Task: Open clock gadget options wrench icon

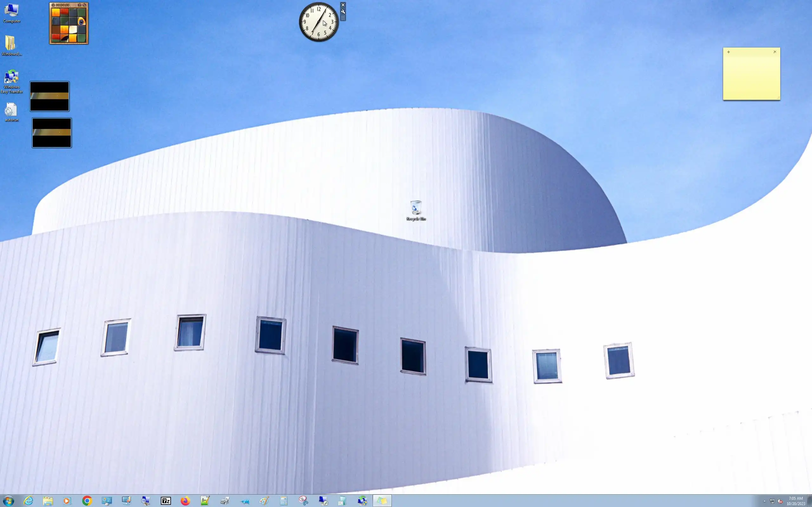Action: (x=343, y=11)
